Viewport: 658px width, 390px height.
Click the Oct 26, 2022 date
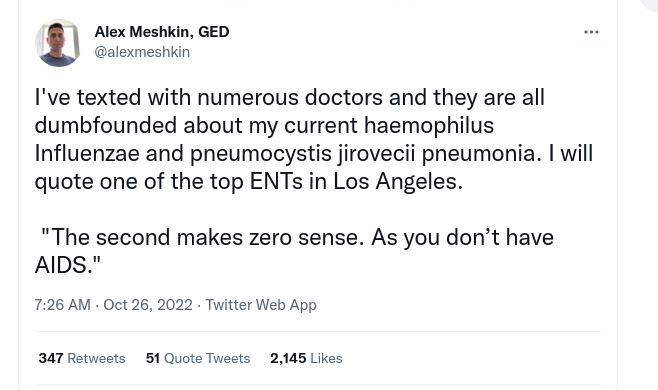coord(148,305)
